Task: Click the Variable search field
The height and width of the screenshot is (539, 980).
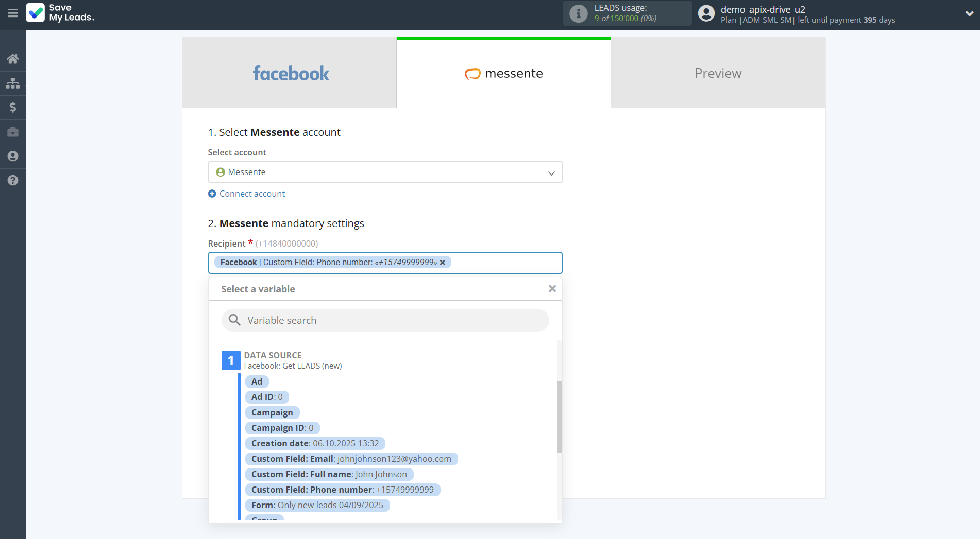Action: click(385, 320)
